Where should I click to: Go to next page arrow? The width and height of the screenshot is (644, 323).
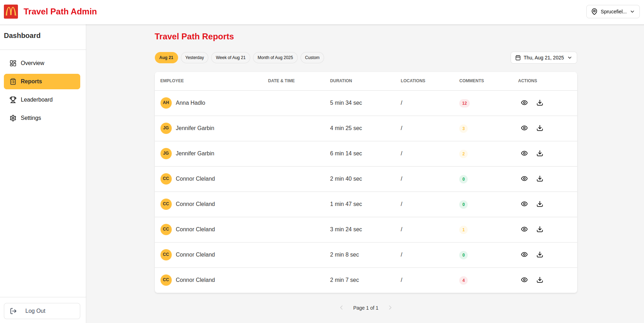tap(390, 308)
